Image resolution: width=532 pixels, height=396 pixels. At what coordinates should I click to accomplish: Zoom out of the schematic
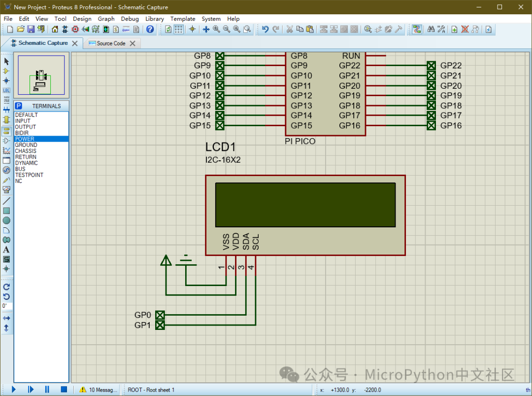tap(226, 30)
